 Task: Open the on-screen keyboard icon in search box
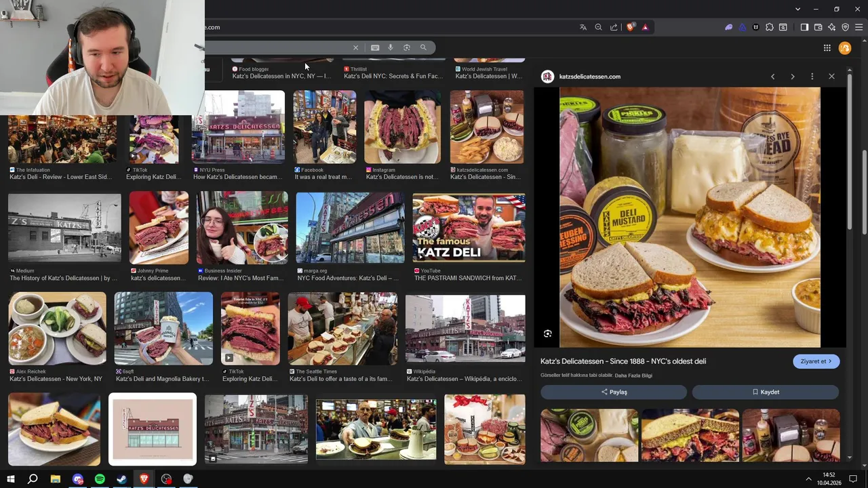(375, 47)
